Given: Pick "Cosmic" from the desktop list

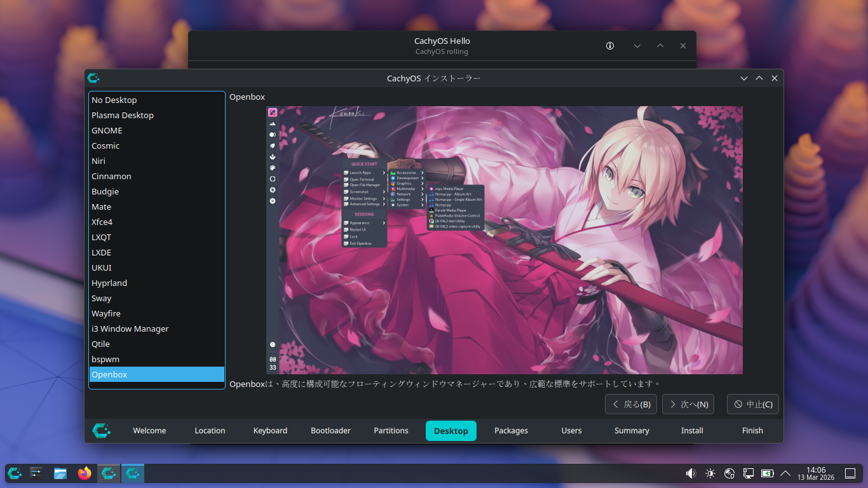Looking at the screenshot, I should point(157,146).
